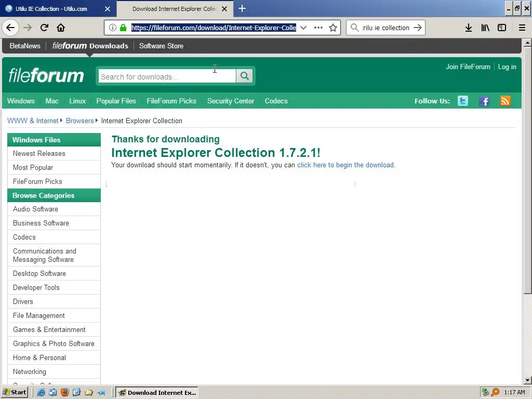Open Security Center in the nav bar

click(x=231, y=101)
